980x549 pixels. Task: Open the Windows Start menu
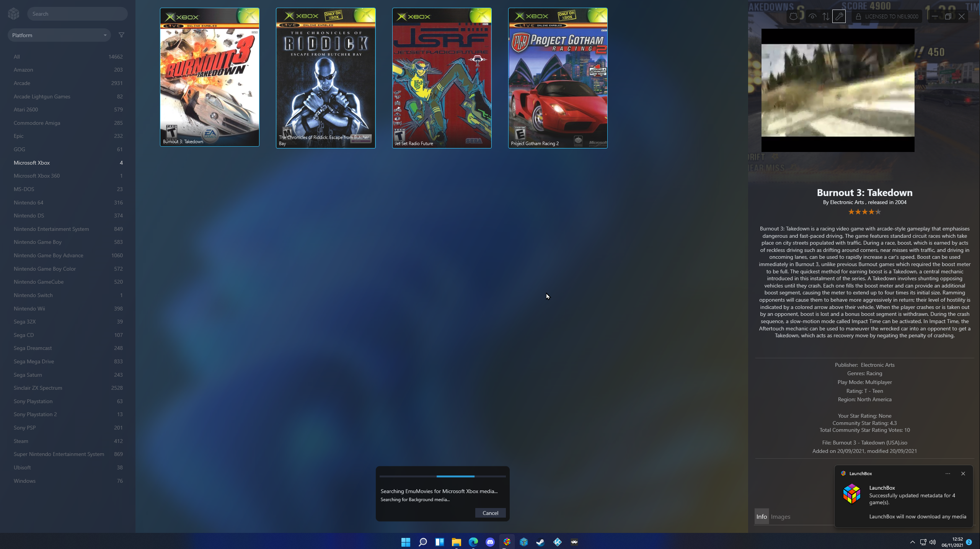pyautogui.click(x=406, y=542)
